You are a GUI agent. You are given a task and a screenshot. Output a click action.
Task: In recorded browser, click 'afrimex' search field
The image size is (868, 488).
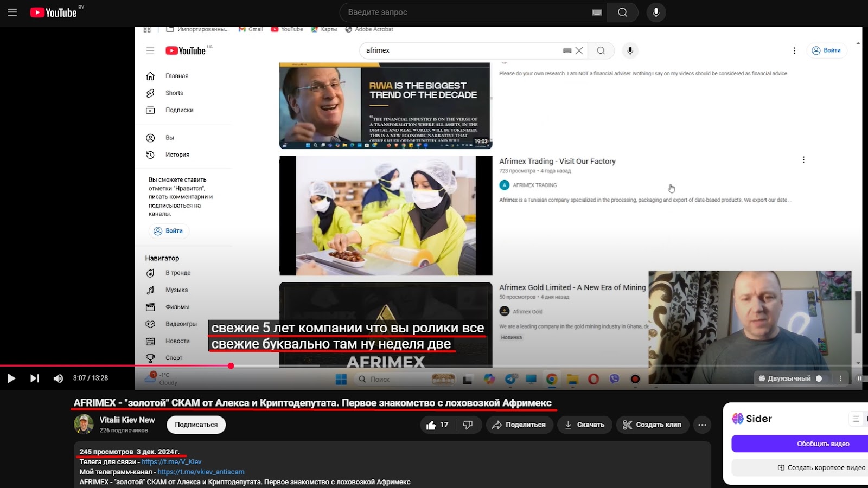tap(461, 50)
